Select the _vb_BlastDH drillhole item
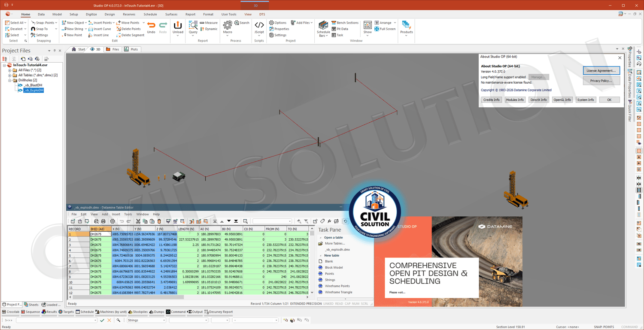The image size is (644, 330). [33, 85]
